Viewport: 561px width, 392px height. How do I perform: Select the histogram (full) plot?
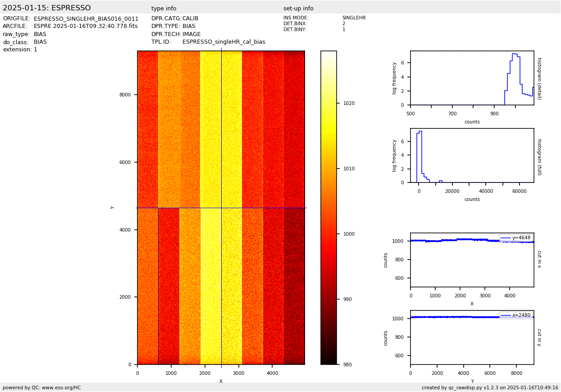pos(472,155)
